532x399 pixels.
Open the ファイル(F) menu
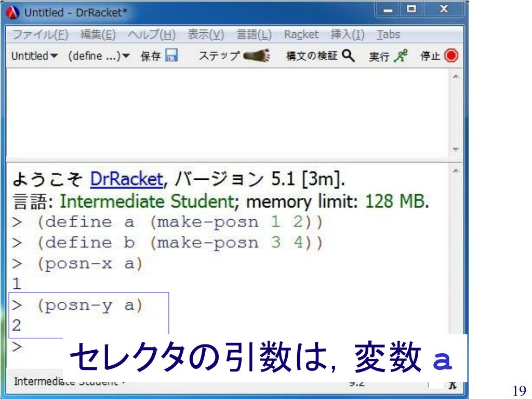pos(40,34)
